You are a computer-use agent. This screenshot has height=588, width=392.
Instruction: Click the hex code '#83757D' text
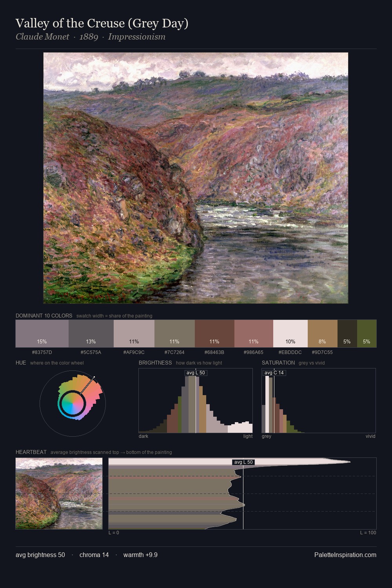point(42,352)
